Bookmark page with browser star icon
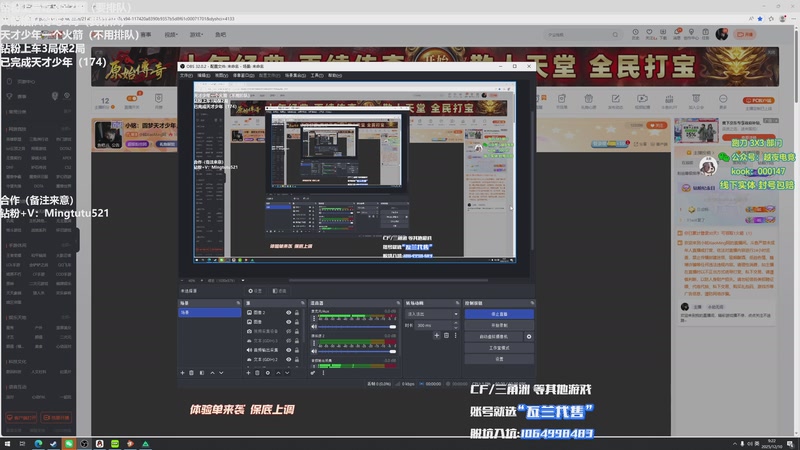 [760, 19]
